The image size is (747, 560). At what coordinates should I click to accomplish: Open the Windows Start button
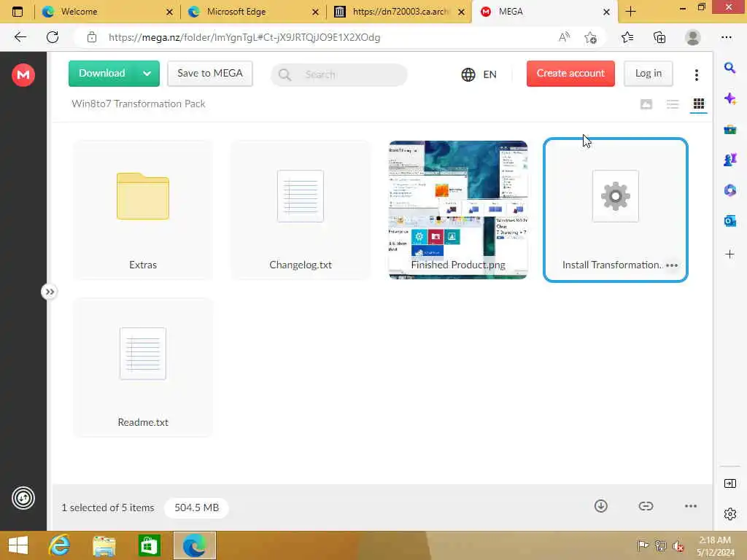[18, 545]
